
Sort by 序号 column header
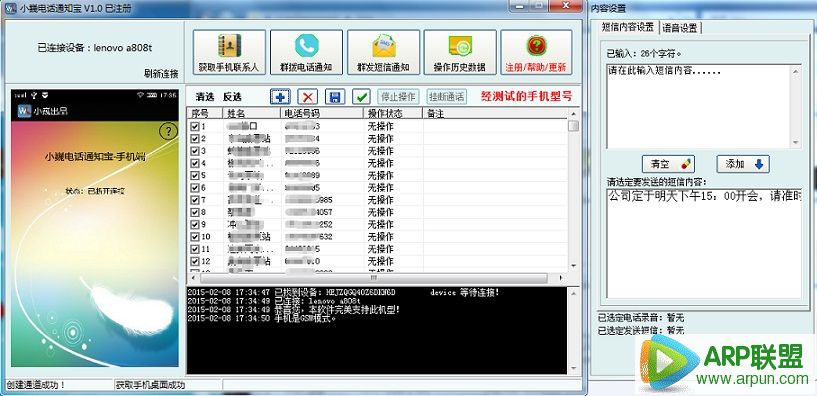(x=205, y=113)
